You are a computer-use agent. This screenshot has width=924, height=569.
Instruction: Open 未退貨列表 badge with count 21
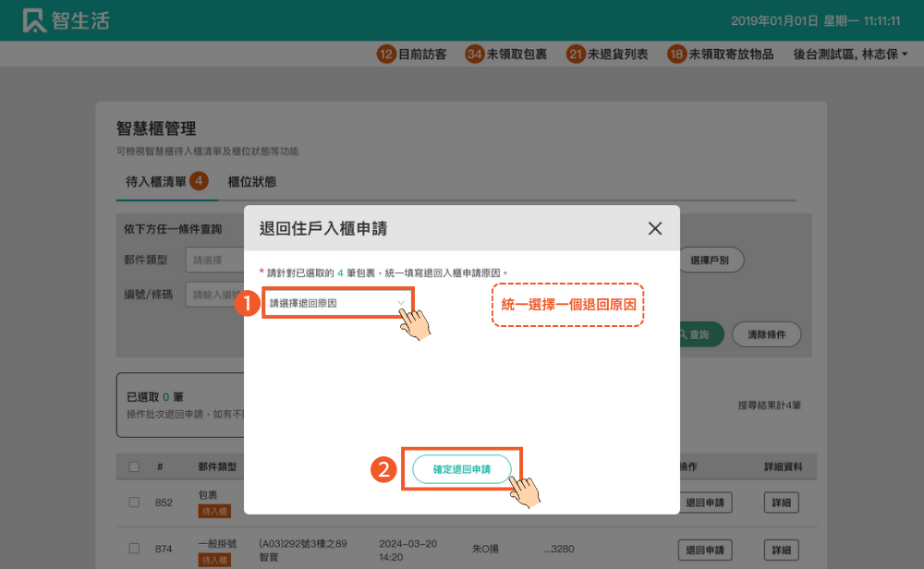(608, 54)
